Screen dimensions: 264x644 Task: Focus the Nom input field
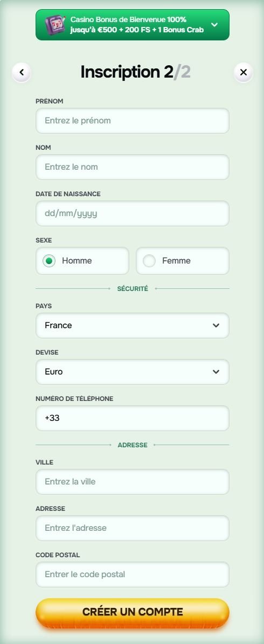tap(132, 167)
